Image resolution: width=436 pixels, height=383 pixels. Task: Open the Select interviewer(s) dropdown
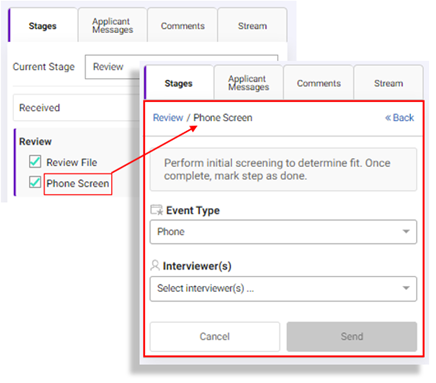[x=283, y=288]
